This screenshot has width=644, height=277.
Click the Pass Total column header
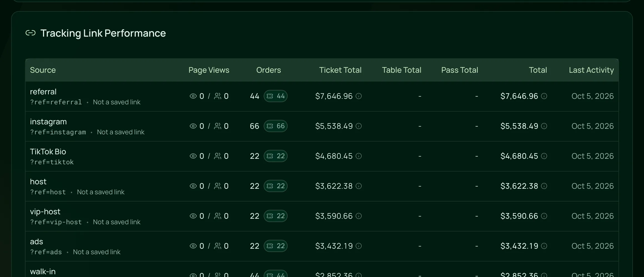(460, 70)
